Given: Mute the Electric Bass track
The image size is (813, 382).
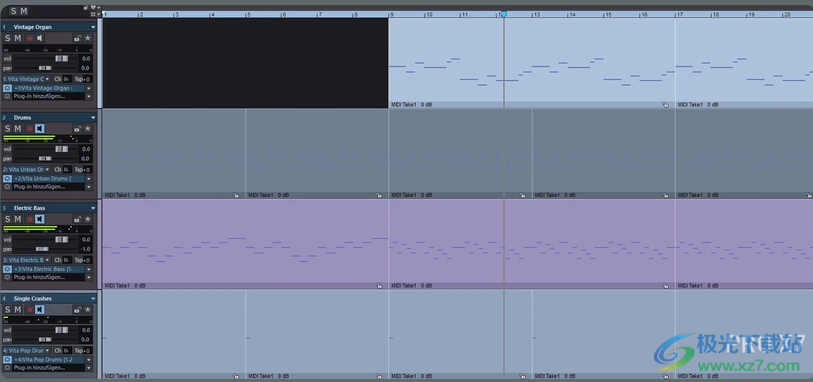Looking at the screenshot, I should tap(18, 219).
